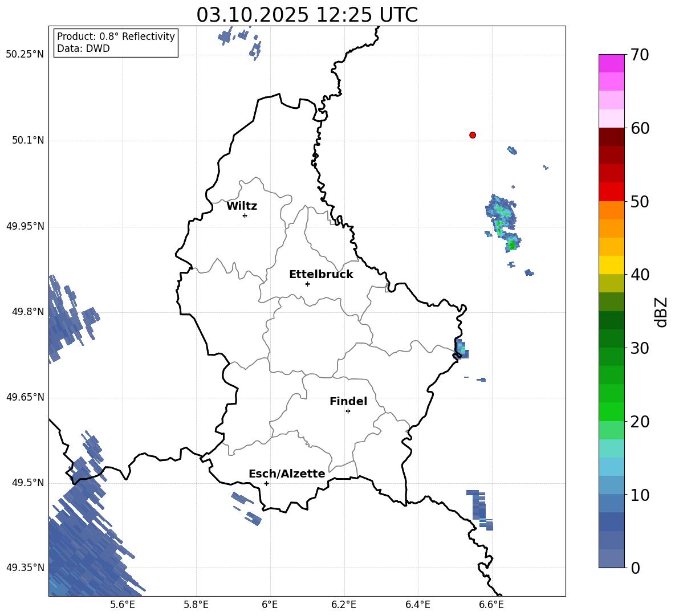The height and width of the screenshot is (616, 675).
Task: Click the 50.25°N latitude label
Action: tap(25, 55)
